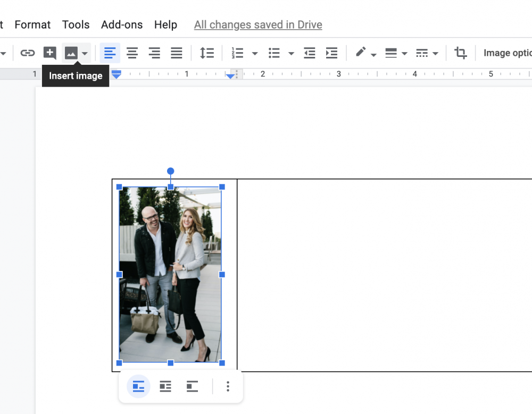Center align the text
The width and height of the screenshot is (532, 414).
(x=132, y=53)
